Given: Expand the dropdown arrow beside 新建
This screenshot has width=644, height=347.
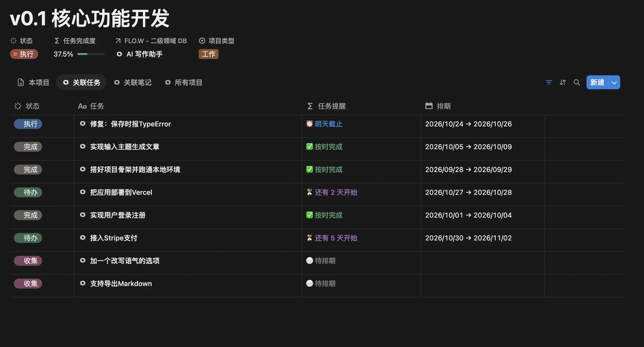Looking at the screenshot, I should tap(614, 82).
